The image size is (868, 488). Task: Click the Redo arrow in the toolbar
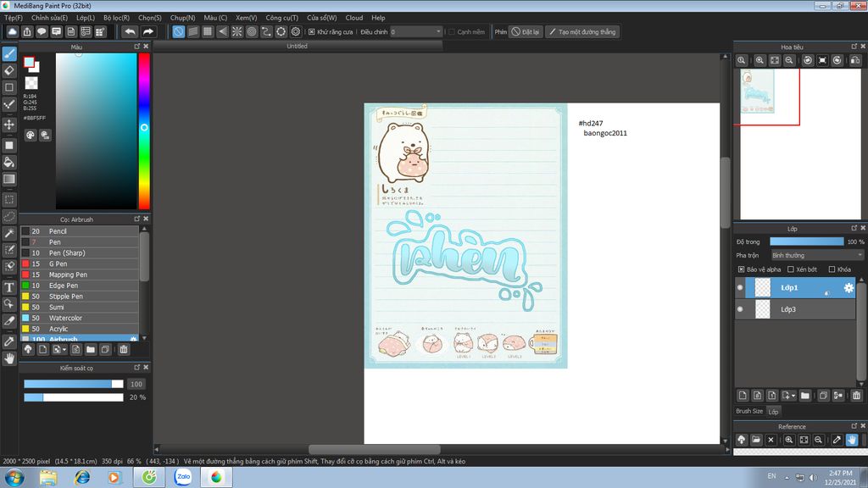click(x=147, y=31)
